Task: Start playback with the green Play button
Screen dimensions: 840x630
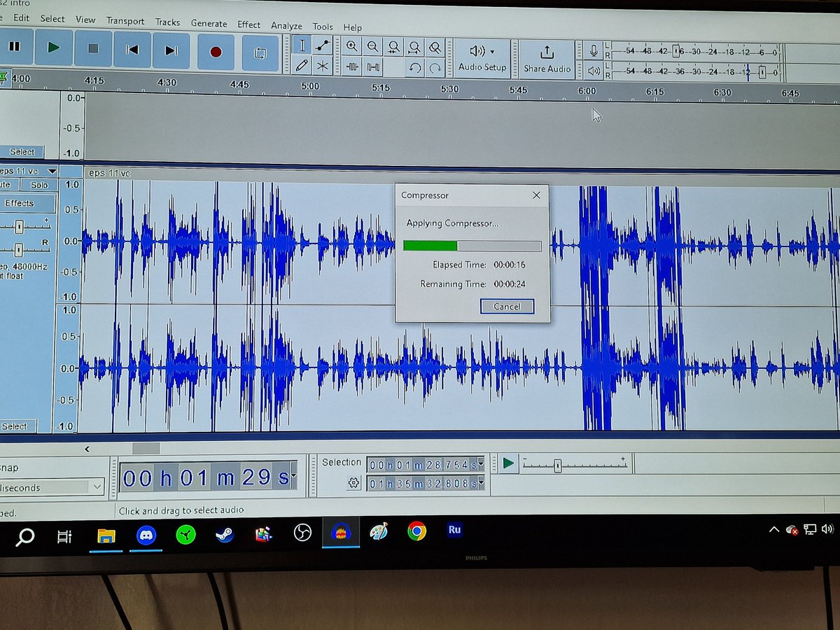Action: click(53, 48)
